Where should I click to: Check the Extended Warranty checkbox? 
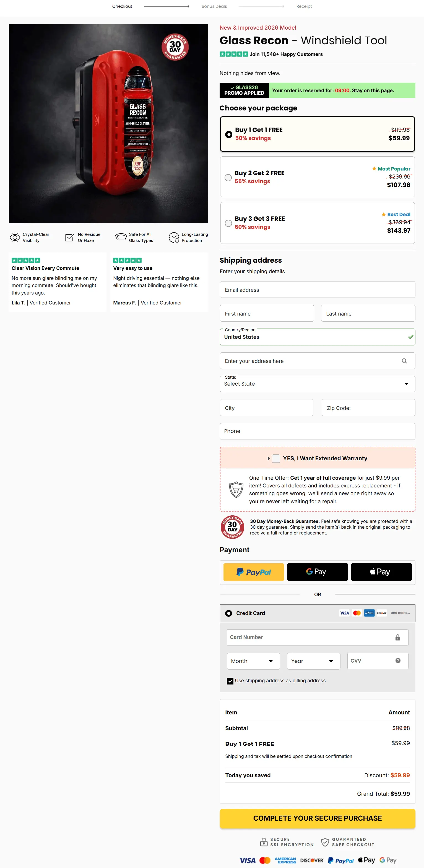pos(276,458)
